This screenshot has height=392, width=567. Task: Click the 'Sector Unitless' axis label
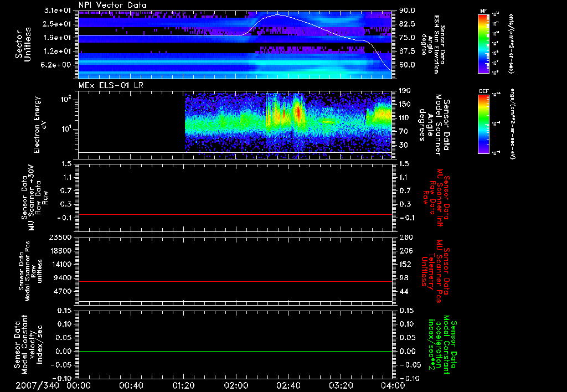click(x=23, y=44)
